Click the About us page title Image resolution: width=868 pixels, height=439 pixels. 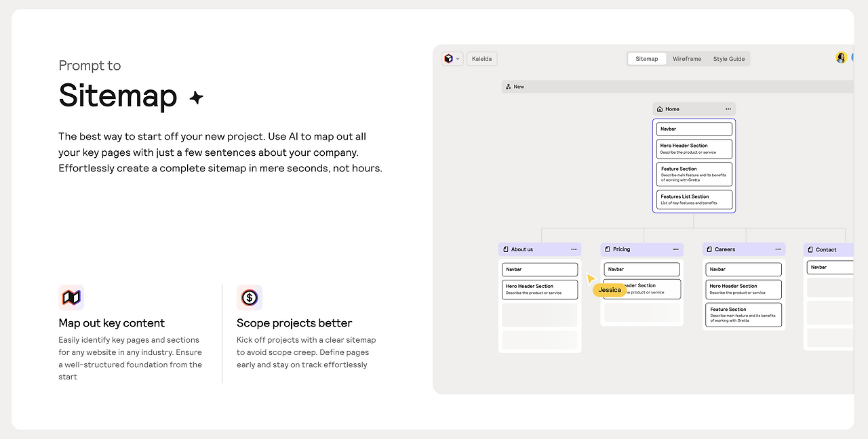[x=522, y=249]
